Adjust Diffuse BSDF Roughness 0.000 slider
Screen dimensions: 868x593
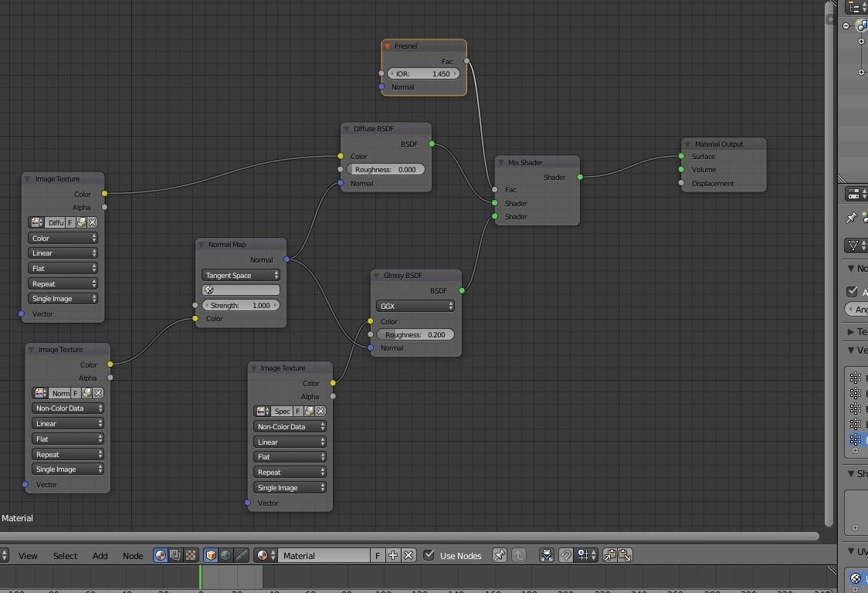pos(386,169)
